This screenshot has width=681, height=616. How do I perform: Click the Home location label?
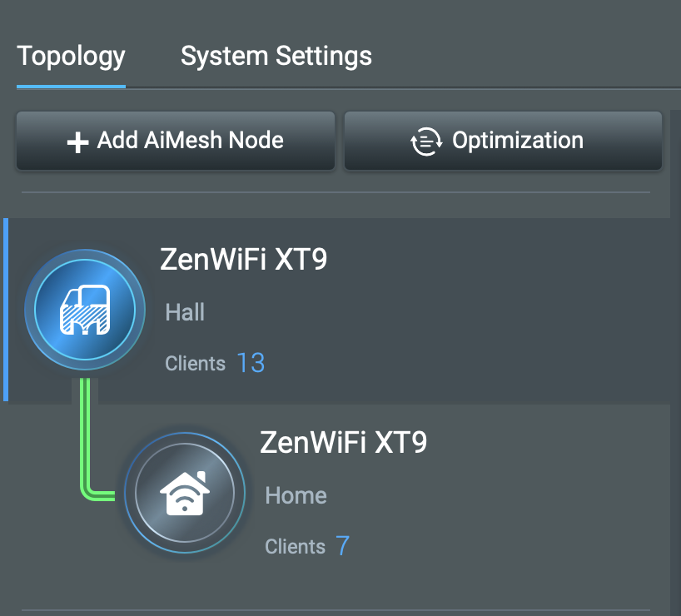coord(296,495)
